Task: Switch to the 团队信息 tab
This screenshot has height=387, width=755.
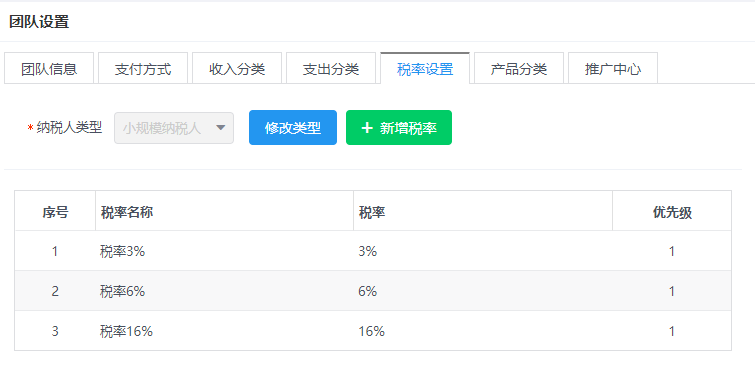Action: [49, 68]
